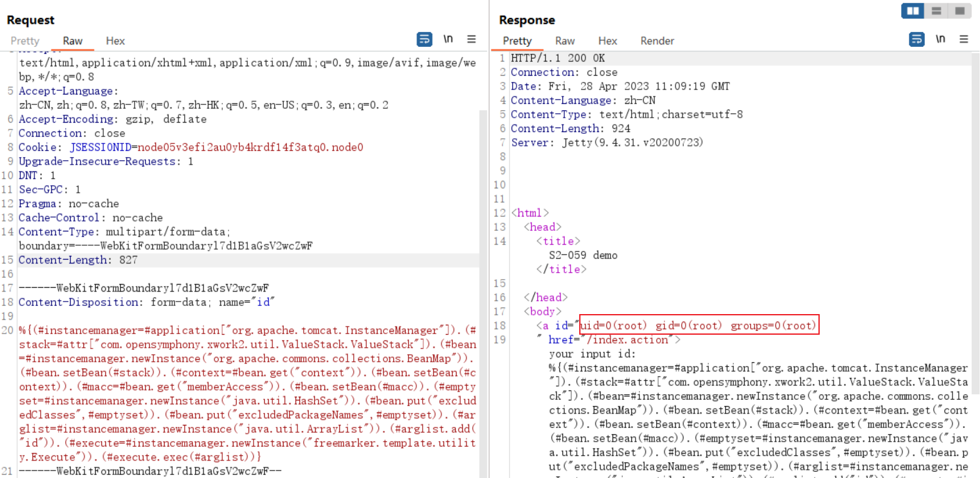Click uid=0(root) command output text
This screenshot has height=478, width=980.
(x=699, y=325)
